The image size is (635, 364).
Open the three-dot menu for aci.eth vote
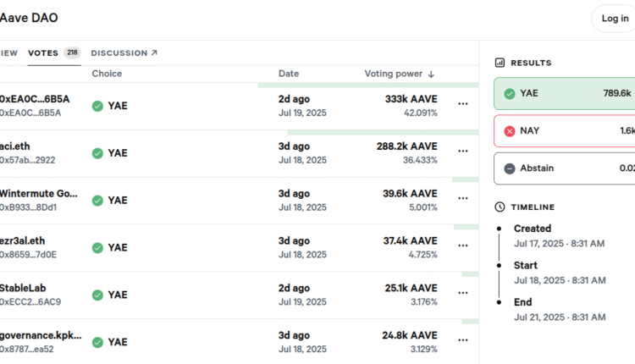[462, 151]
